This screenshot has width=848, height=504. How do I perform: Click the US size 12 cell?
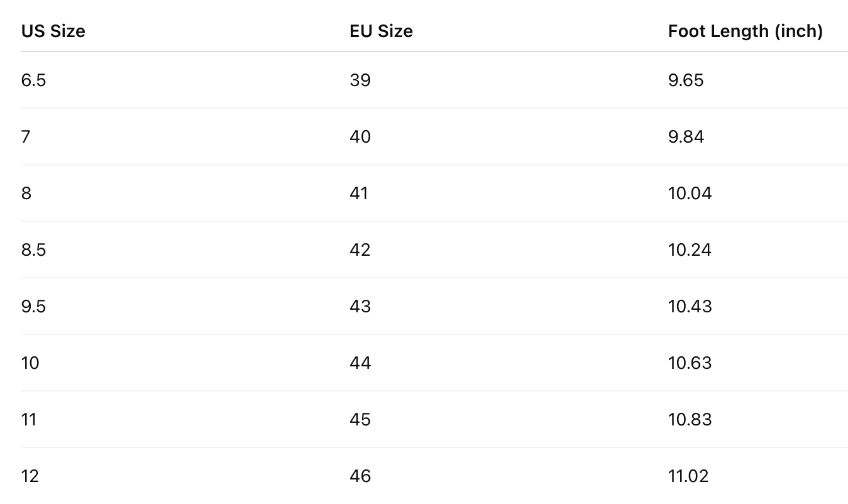[30, 476]
